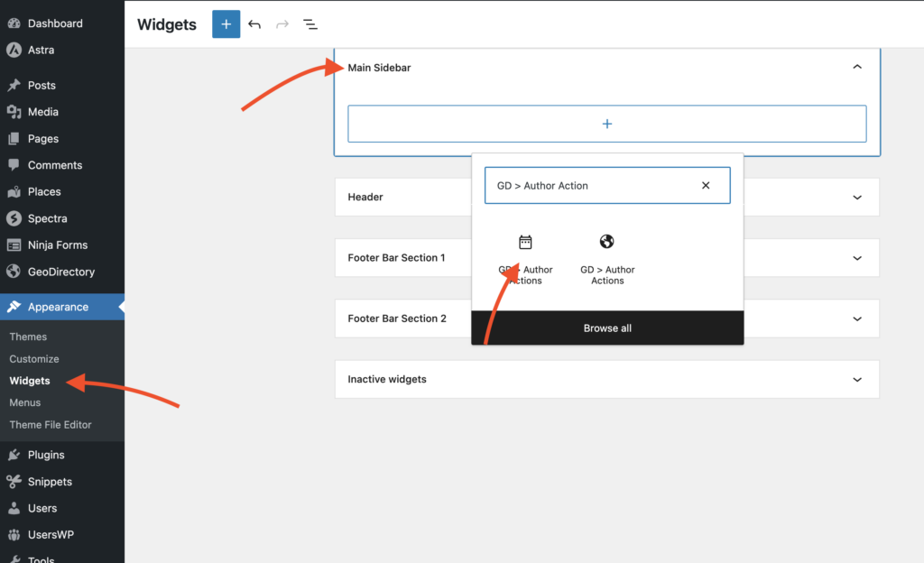
Task: Select the globe GD Author Actions block
Action: tap(607, 257)
